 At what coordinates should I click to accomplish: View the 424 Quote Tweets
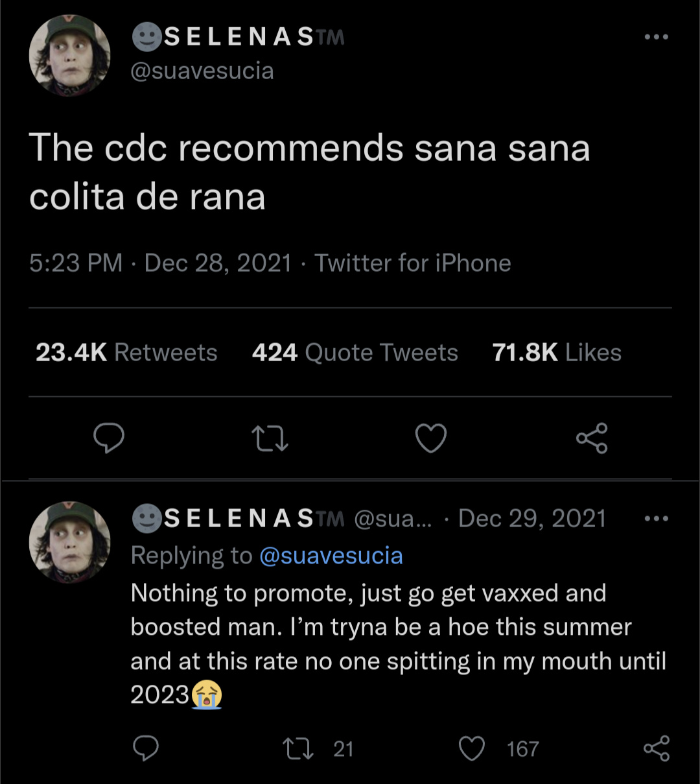(x=355, y=353)
